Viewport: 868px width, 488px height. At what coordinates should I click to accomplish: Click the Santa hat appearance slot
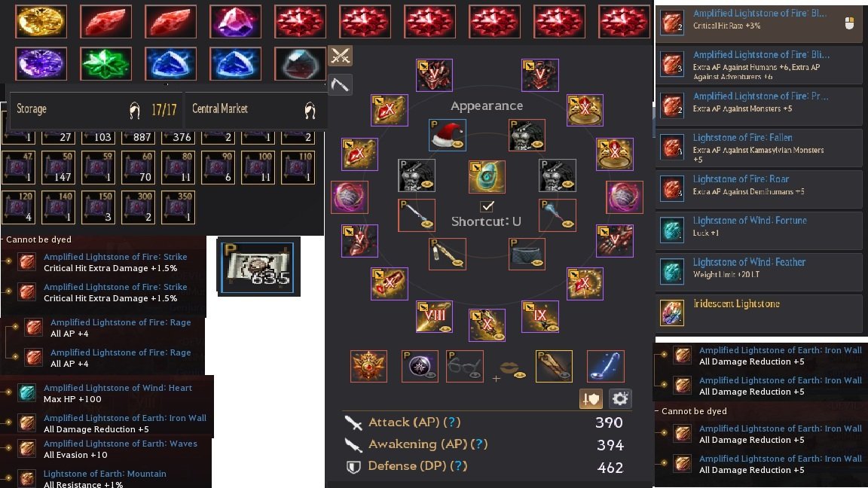[x=448, y=135]
